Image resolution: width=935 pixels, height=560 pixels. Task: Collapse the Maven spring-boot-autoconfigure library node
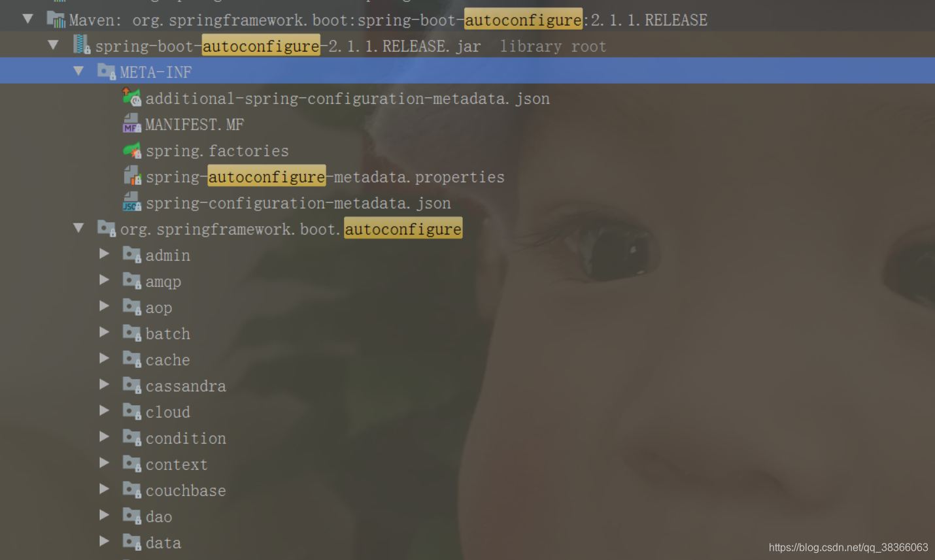(28, 19)
